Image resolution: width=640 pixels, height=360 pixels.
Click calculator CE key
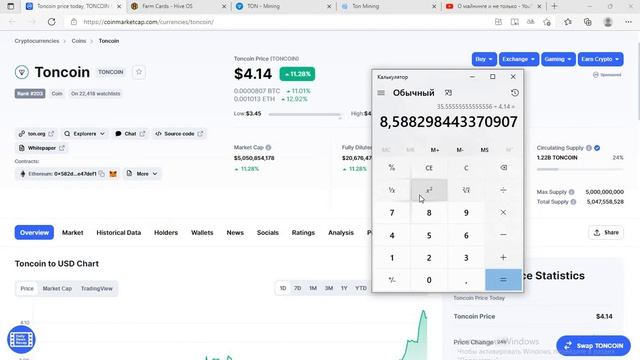pyautogui.click(x=429, y=168)
